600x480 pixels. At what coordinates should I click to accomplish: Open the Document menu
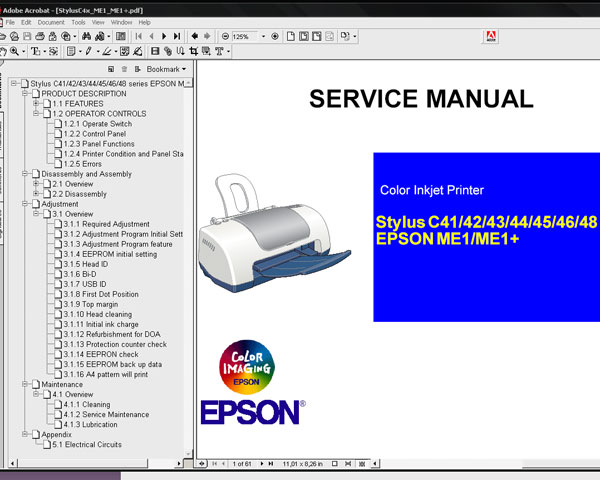51,22
